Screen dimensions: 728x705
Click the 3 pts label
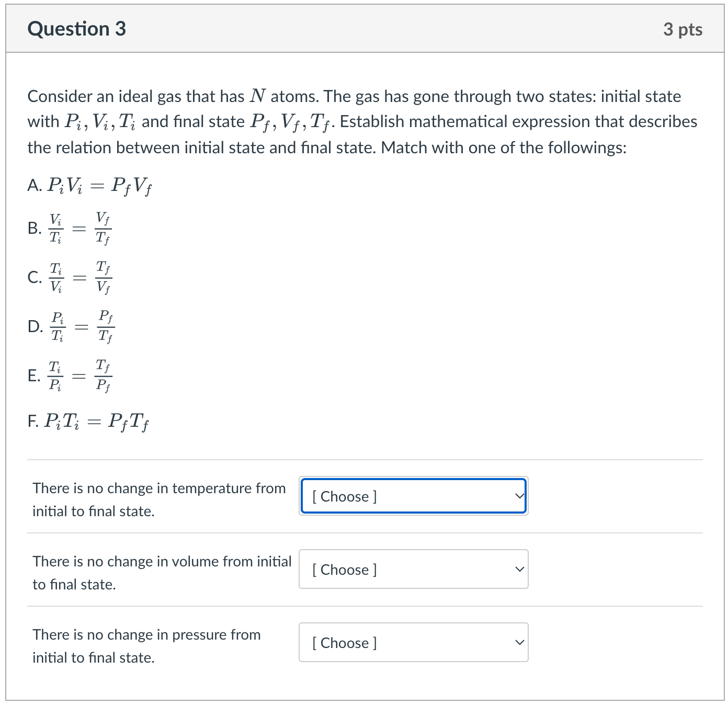pyautogui.click(x=682, y=29)
